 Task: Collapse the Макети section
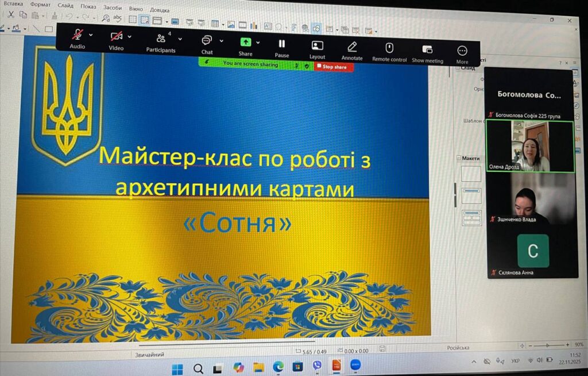(459, 158)
